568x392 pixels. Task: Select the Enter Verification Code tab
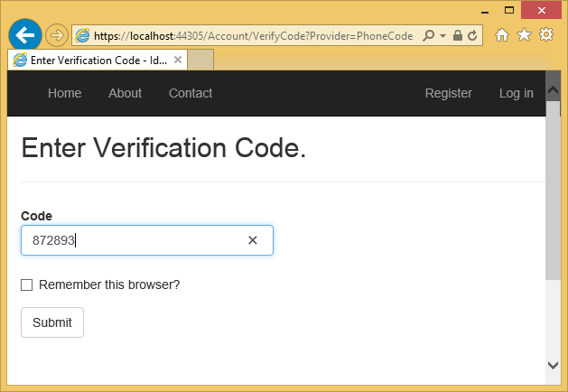90,60
